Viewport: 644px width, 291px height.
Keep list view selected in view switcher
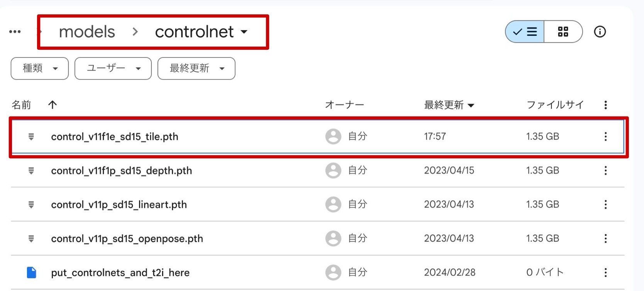[x=524, y=32]
